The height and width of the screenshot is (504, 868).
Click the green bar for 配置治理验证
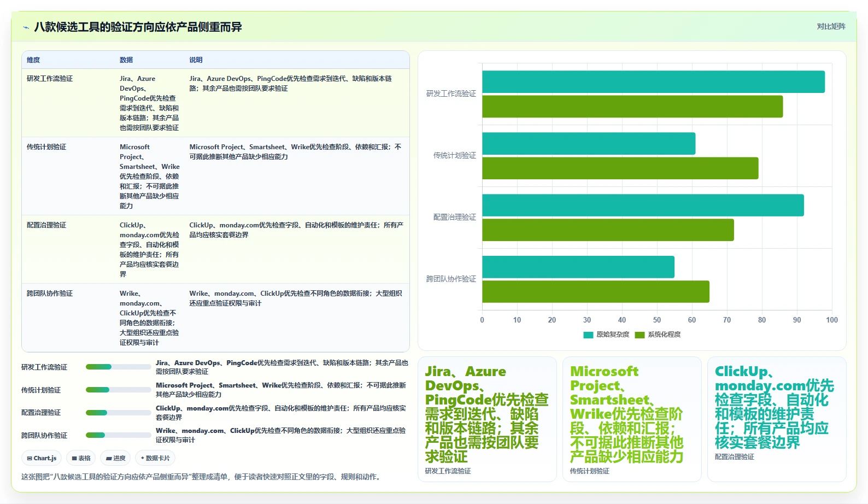[608, 230]
